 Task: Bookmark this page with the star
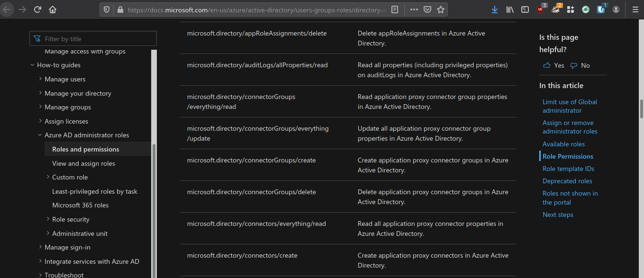[441, 9]
